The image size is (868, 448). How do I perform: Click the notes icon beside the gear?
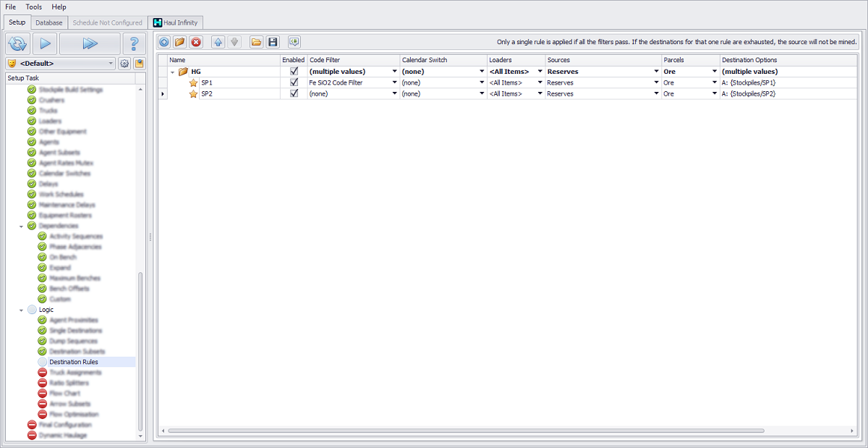[x=139, y=64]
